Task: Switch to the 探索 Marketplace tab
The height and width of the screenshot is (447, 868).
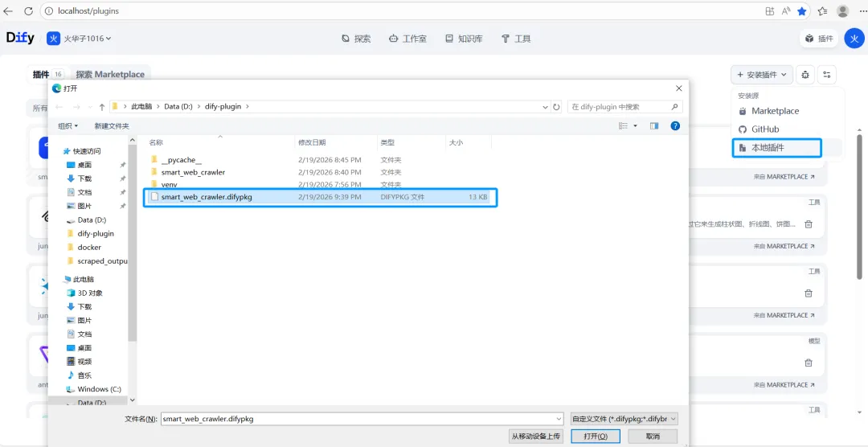Action: click(x=110, y=74)
